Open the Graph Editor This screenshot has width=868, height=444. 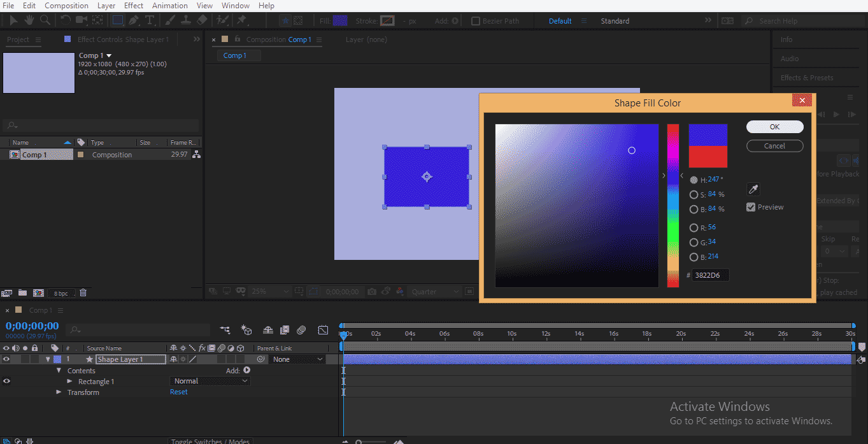click(323, 330)
